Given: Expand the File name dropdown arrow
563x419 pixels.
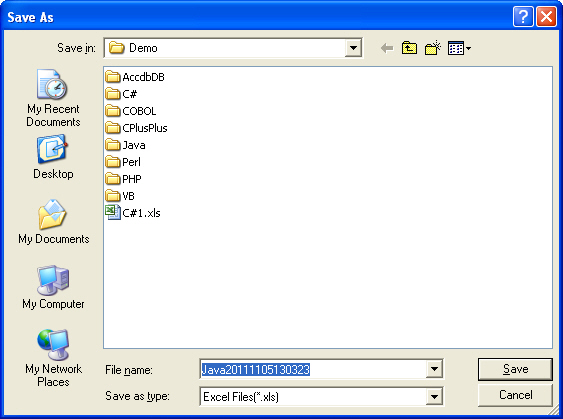Looking at the screenshot, I should click(434, 369).
